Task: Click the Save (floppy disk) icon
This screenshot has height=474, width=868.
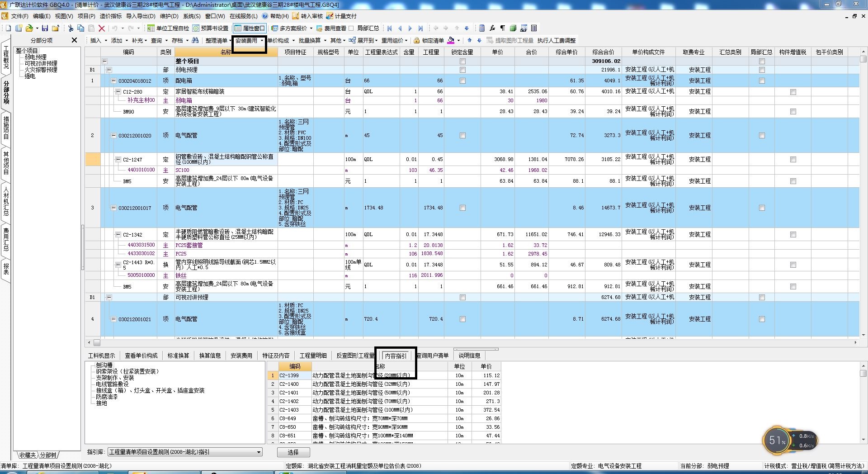Action: (45, 28)
